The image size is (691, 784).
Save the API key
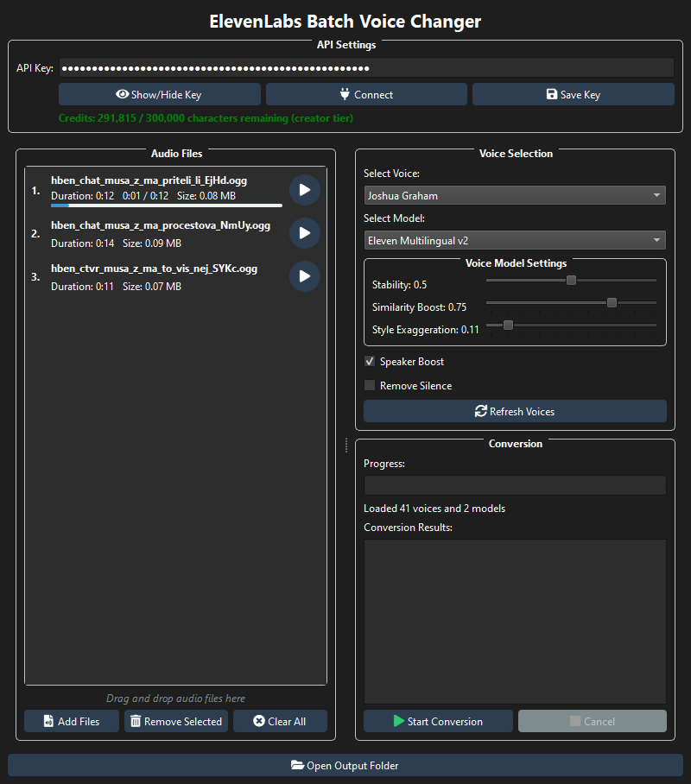[574, 94]
